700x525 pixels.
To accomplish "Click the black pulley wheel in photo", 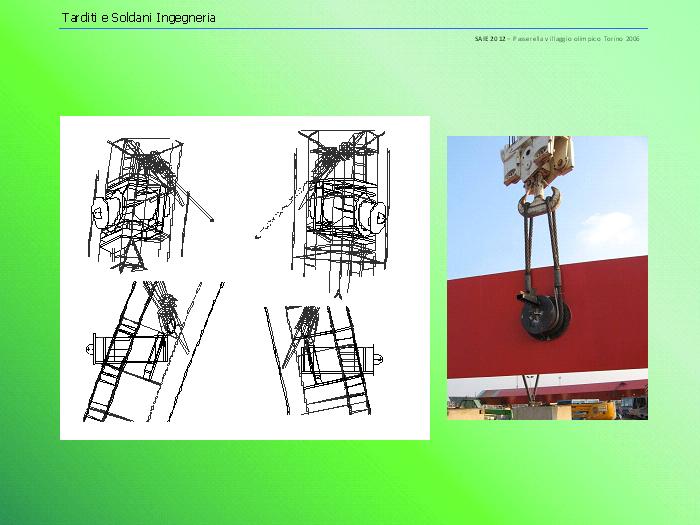I will point(545,318).
